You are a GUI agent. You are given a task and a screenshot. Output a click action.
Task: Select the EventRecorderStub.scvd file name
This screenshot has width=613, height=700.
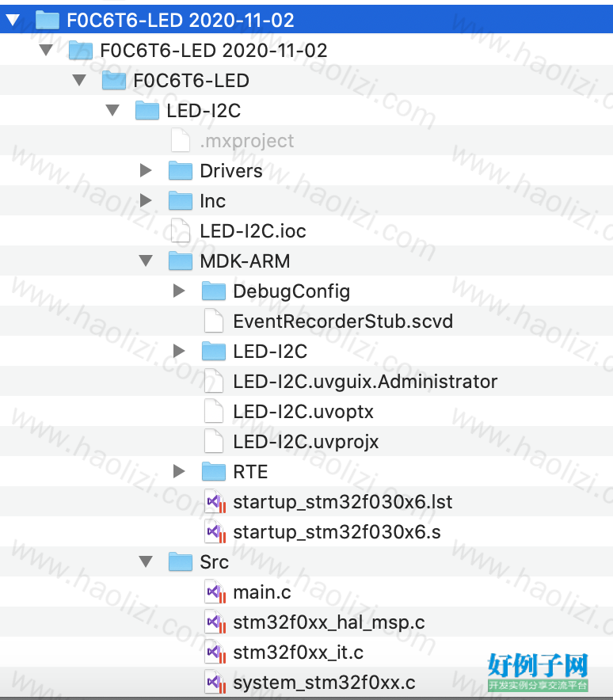click(344, 321)
